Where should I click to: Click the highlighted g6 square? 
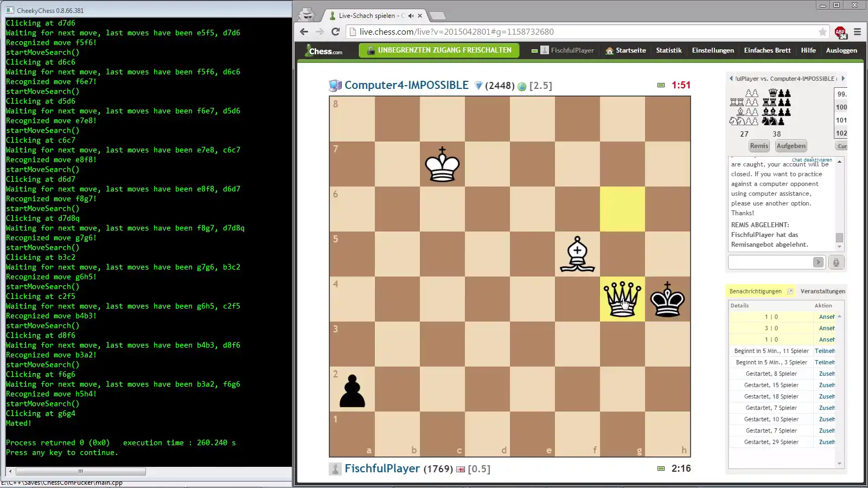[x=622, y=209]
